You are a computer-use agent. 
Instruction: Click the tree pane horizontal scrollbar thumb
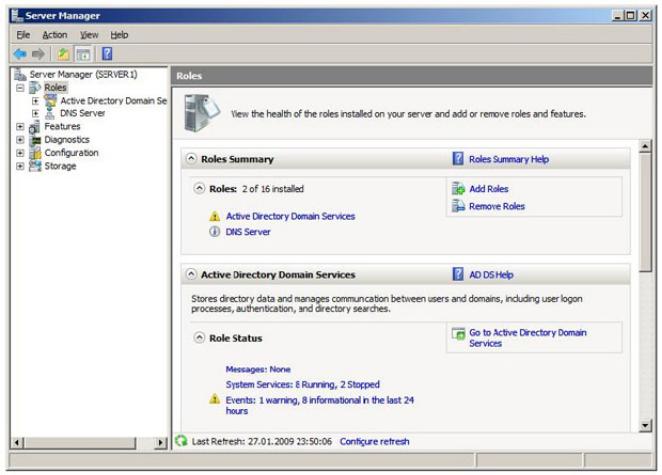(x=80, y=442)
